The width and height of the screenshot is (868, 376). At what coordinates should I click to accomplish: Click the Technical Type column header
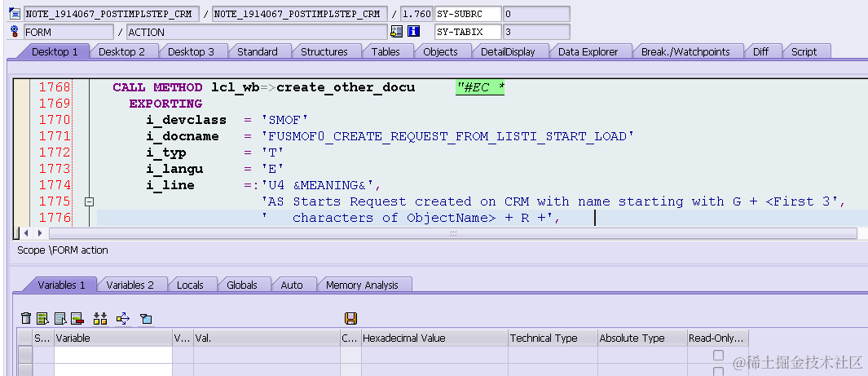(553, 338)
